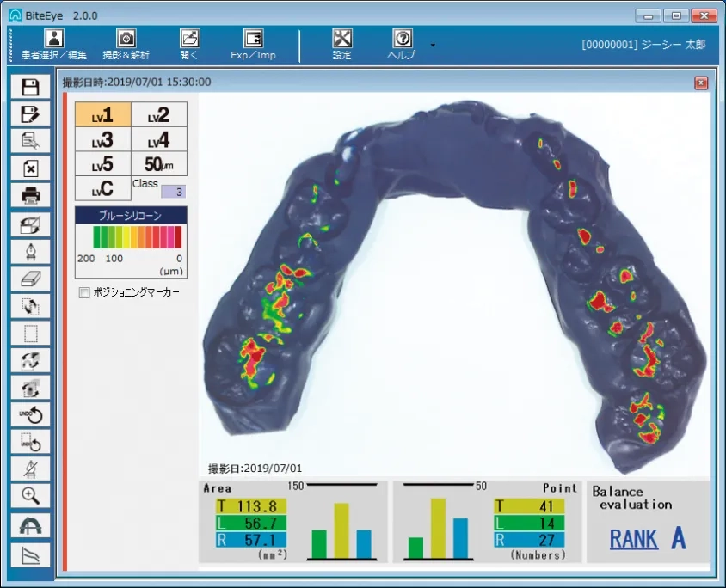Select level LV1 toggle button

pos(102,114)
